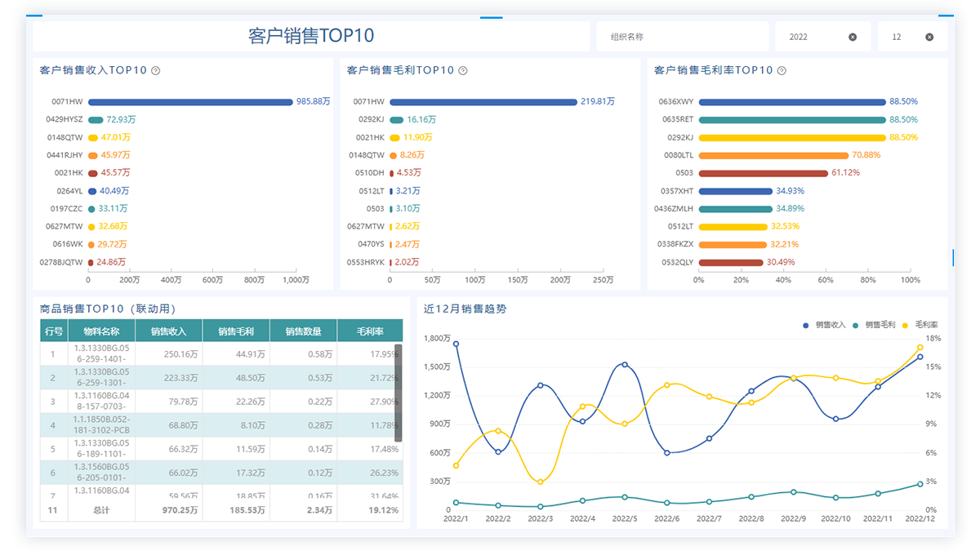Screen dimensions: 980x551
Task: Click 0071HW bar in sales revenue chart
Action: [x=190, y=102]
